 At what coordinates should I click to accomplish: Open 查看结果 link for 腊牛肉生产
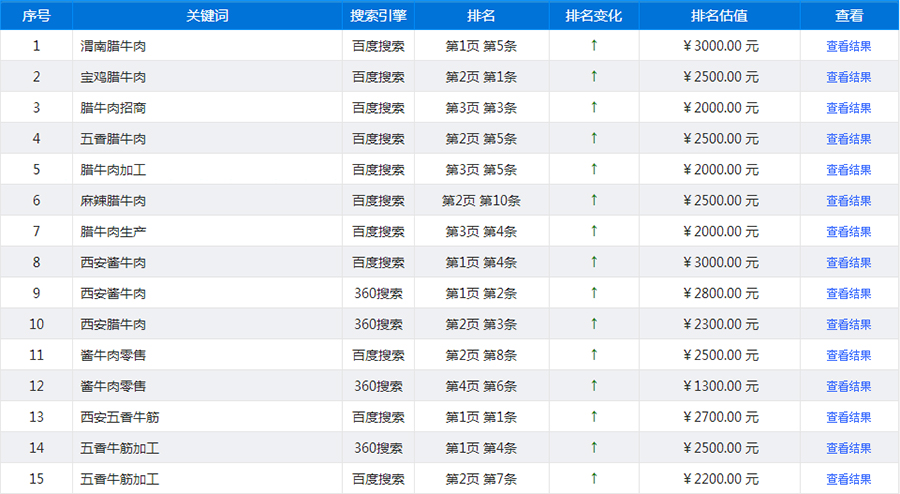[x=848, y=232]
